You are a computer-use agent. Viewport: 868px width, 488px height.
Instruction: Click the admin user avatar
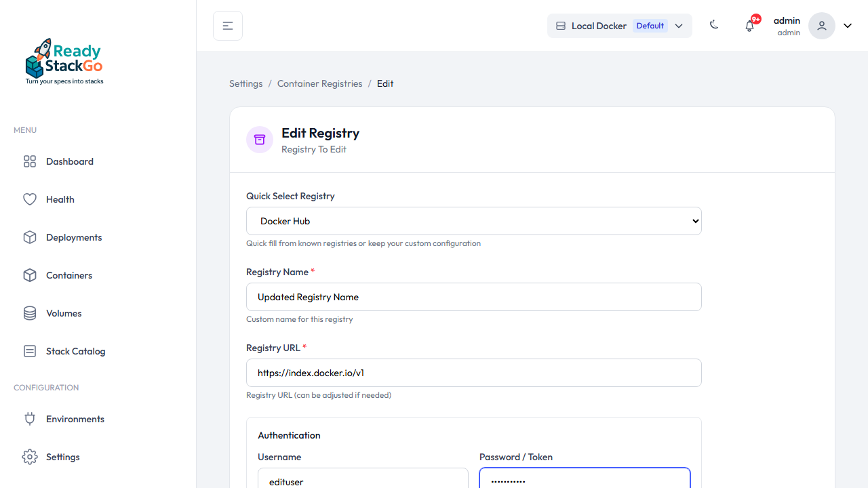click(821, 26)
